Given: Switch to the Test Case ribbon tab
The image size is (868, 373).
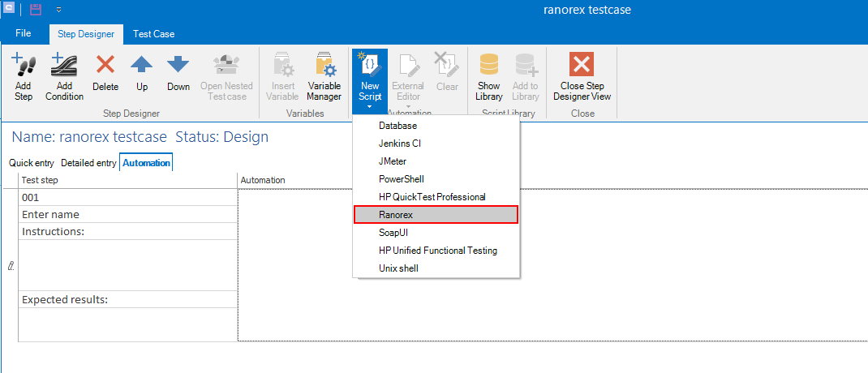Looking at the screenshot, I should tap(154, 34).
